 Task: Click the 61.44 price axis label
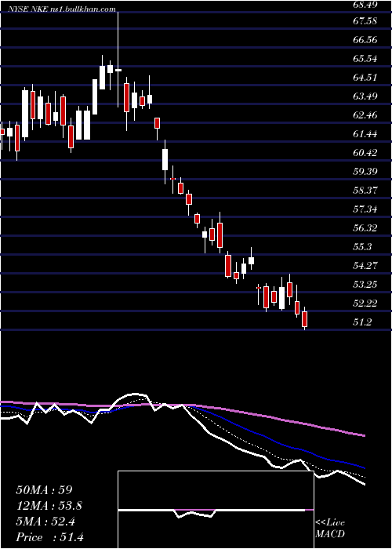[x=365, y=134]
